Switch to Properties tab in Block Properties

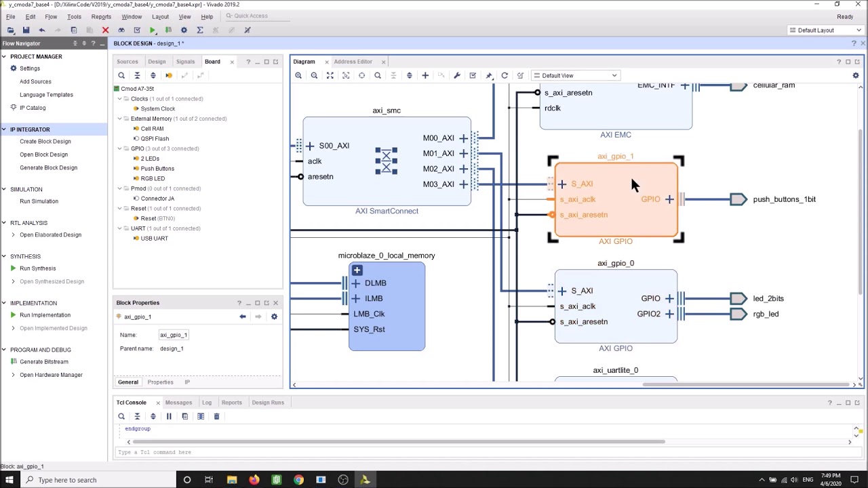point(161,382)
